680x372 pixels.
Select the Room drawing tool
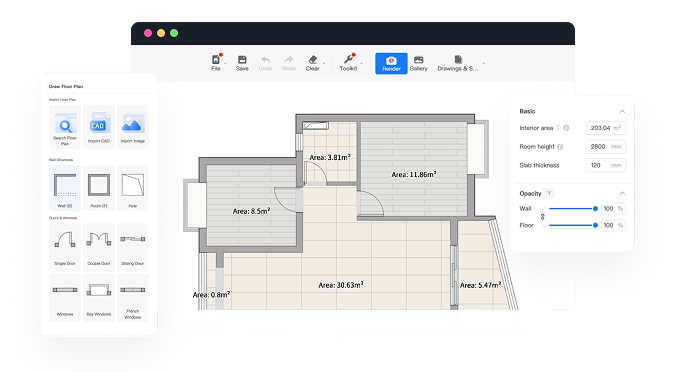[99, 188]
